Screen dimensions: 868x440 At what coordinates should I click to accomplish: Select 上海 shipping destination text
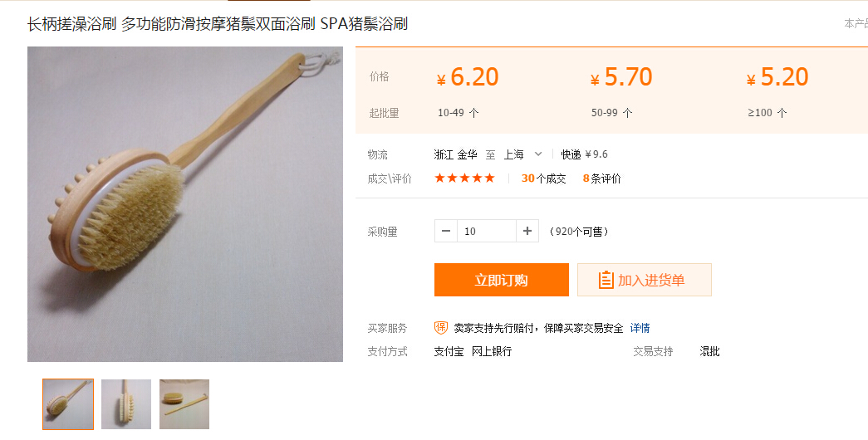pos(513,154)
